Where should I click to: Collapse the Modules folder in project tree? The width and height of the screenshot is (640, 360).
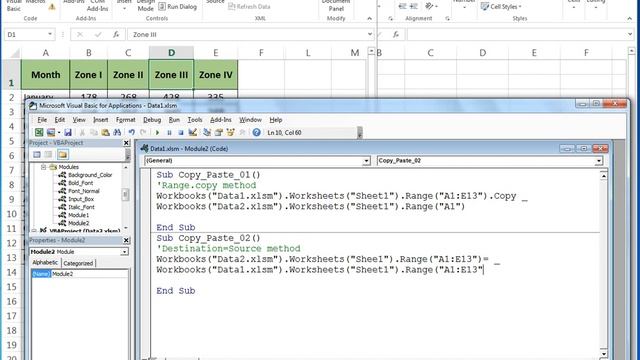43,167
